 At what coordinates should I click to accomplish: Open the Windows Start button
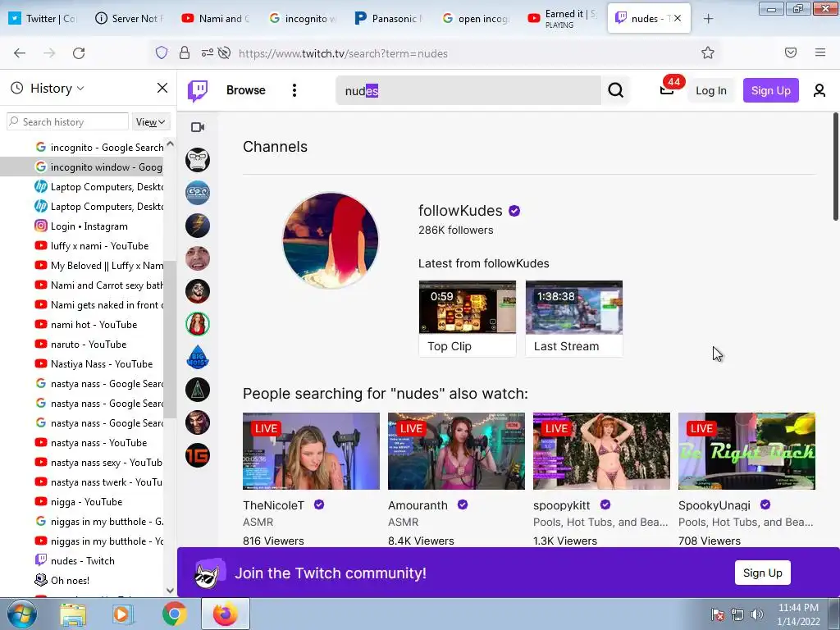coord(21,614)
